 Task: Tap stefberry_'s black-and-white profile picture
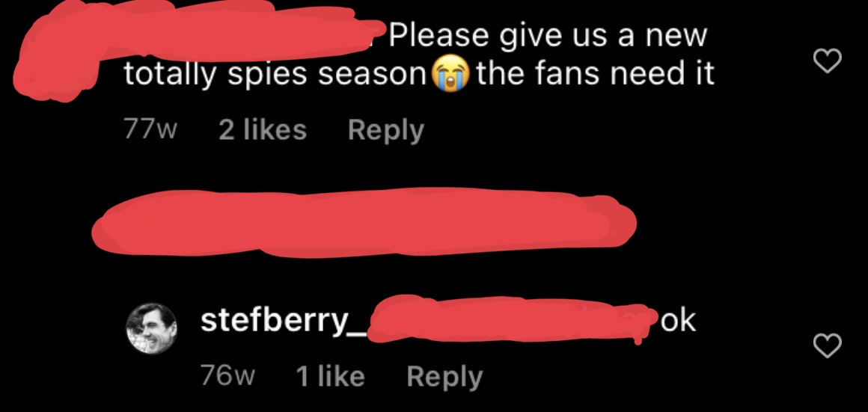tap(151, 328)
